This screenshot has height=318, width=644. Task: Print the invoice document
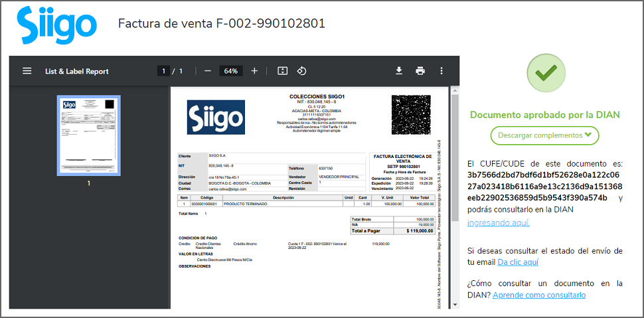(x=420, y=71)
